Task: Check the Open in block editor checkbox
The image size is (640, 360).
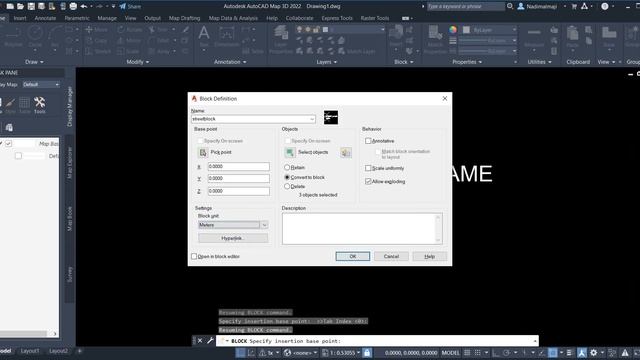Action: click(x=194, y=256)
